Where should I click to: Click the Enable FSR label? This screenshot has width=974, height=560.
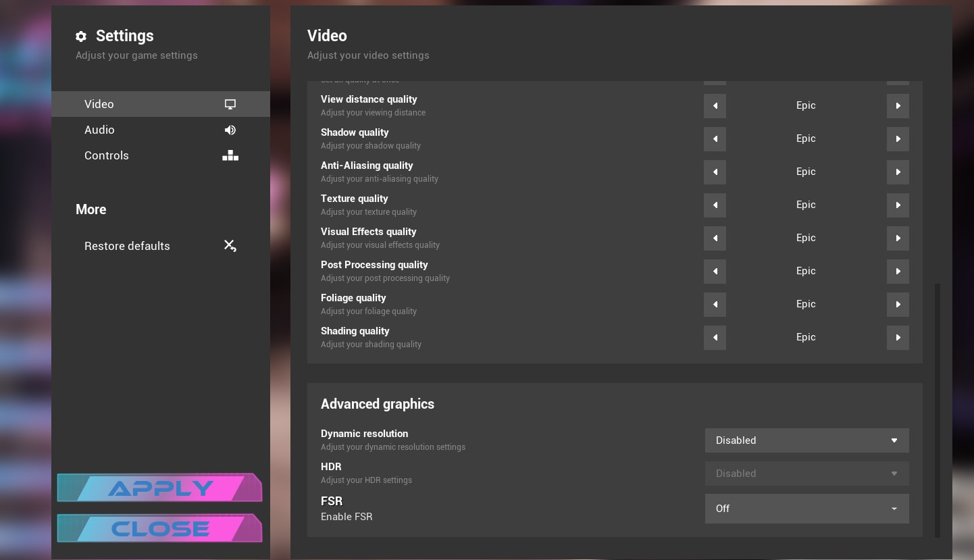[347, 517]
